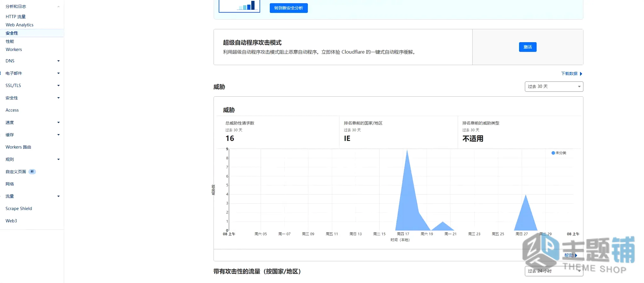Open Scrape Shield page
Viewport: 644px width, 283px height.
[x=19, y=208]
